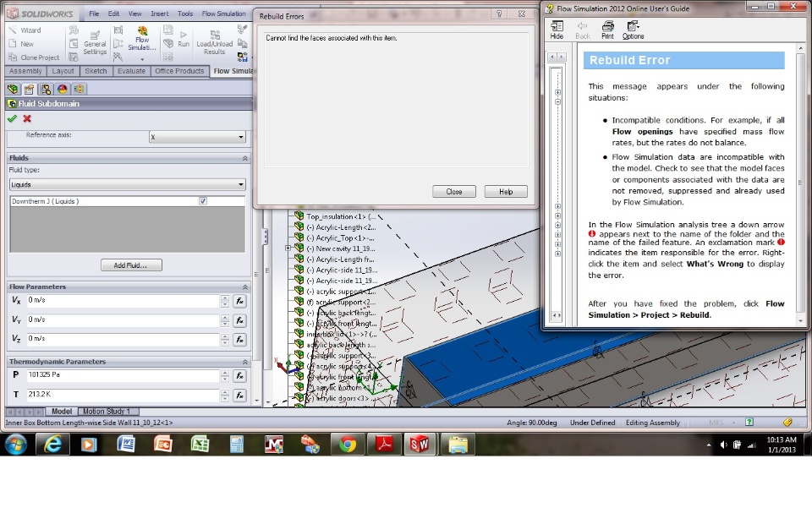Click the Clone Project tool

(34, 57)
